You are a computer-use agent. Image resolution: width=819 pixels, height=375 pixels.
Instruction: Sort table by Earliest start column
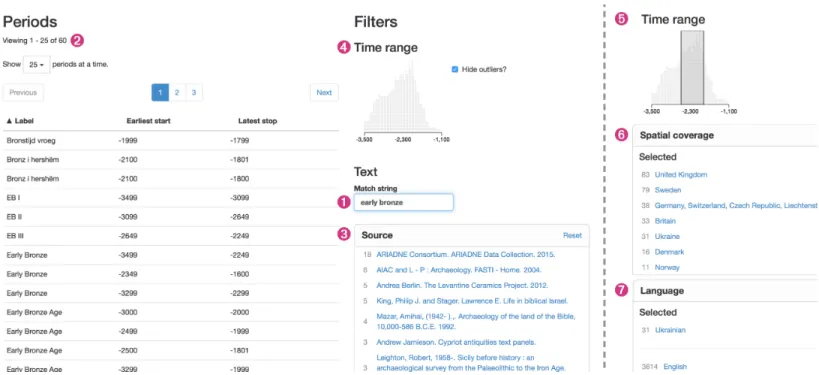point(148,121)
